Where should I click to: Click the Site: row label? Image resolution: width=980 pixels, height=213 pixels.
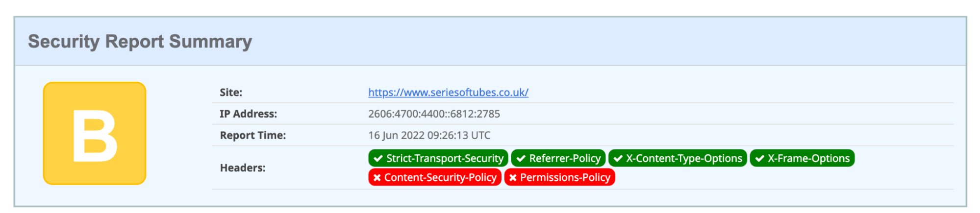(x=231, y=93)
